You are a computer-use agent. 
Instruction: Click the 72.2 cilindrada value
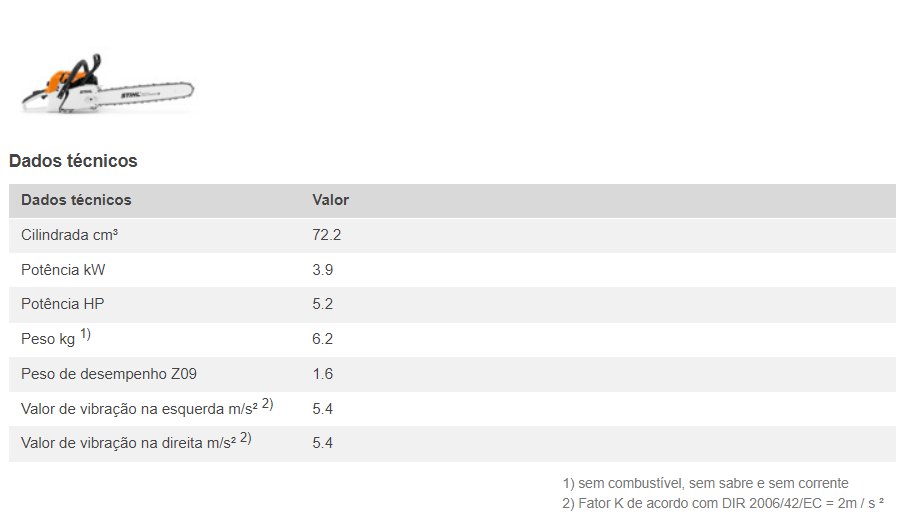pos(327,235)
